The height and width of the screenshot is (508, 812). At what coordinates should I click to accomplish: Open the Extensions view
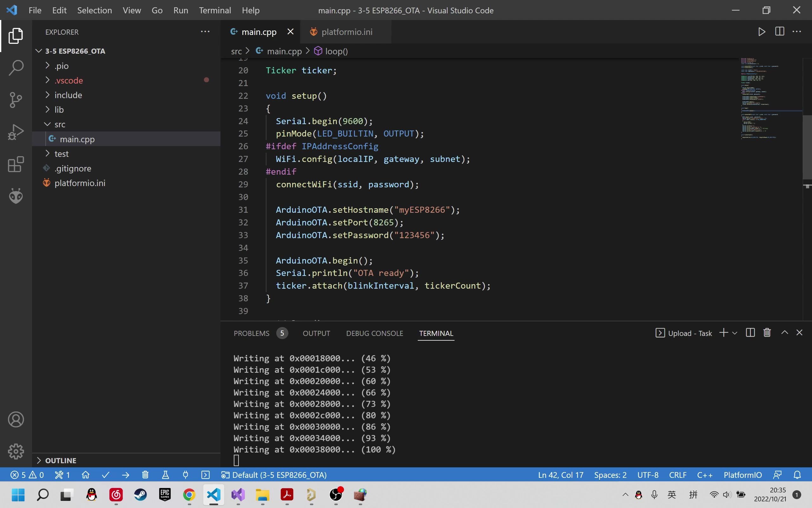[16, 164]
